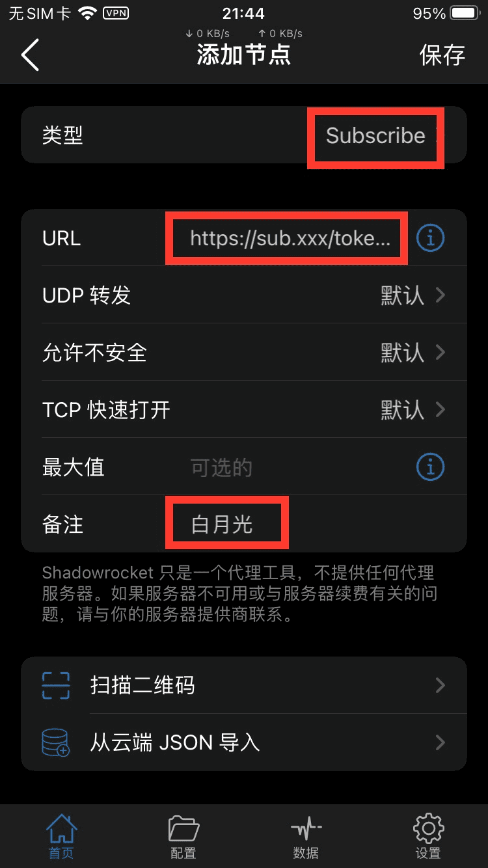488x868 pixels.
Task: Tap the back arrow icon
Action: [31, 55]
